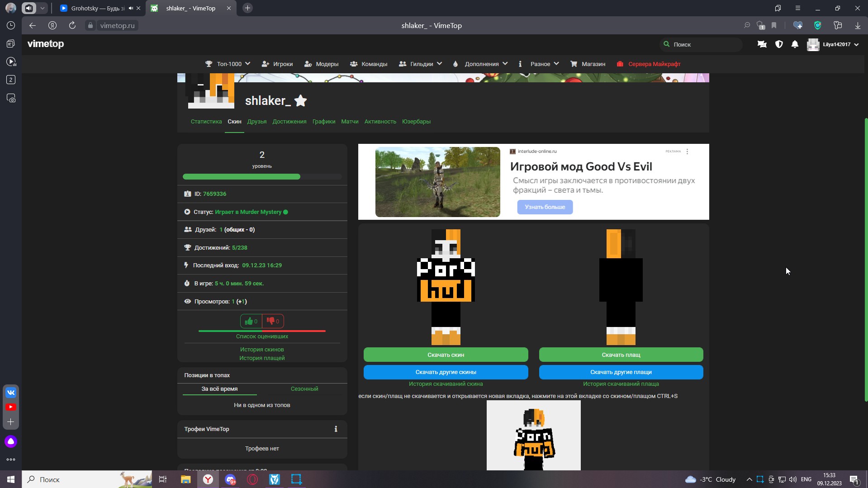The width and height of the screenshot is (868, 488).
Task: Click the shield icon in the header
Action: pyautogui.click(x=779, y=44)
